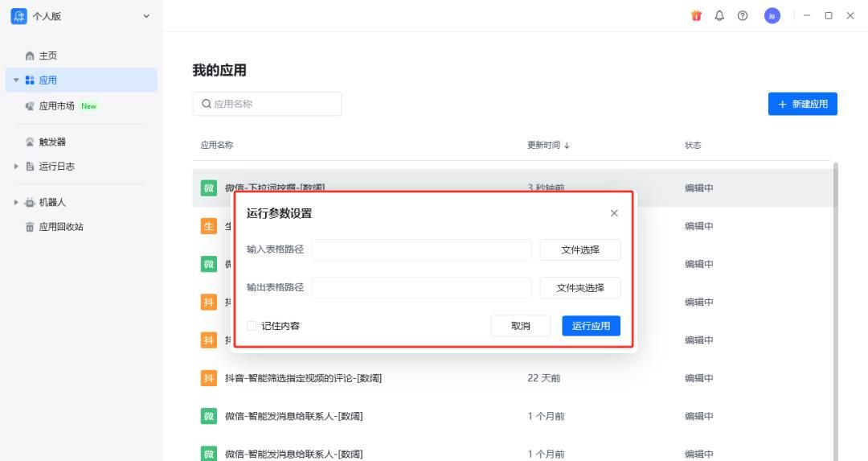Click the 输出表格路径 input field
868x461 pixels.
coord(422,287)
